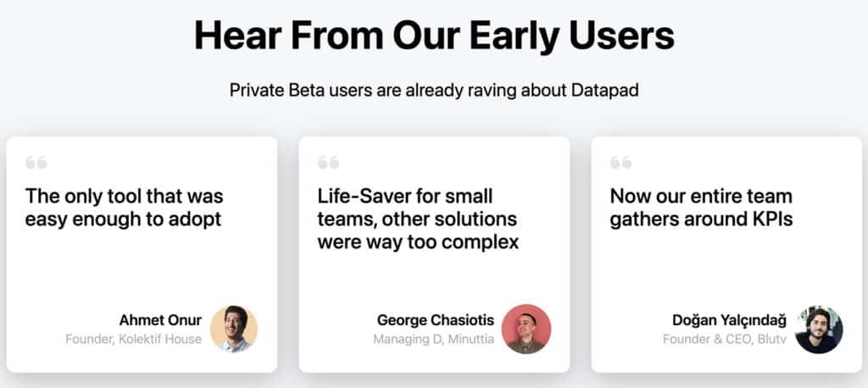The width and height of the screenshot is (868, 388).
Task: Click the Hear From Our Early Users heading
Action: pyautogui.click(x=434, y=35)
